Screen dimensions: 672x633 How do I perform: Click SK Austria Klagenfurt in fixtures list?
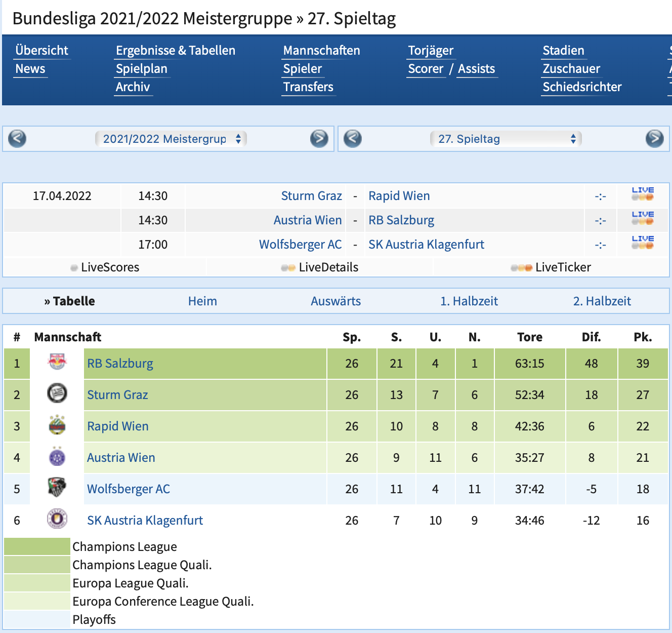click(426, 245)
